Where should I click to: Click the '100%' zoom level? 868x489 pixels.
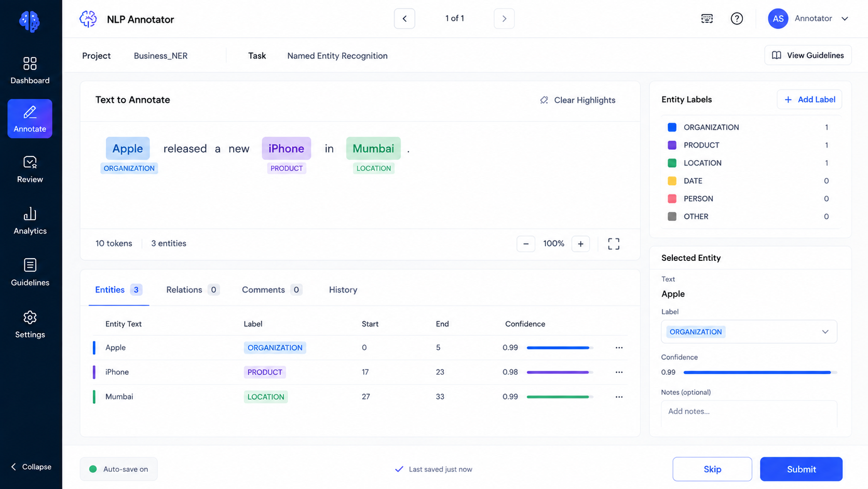pos(553,244)
